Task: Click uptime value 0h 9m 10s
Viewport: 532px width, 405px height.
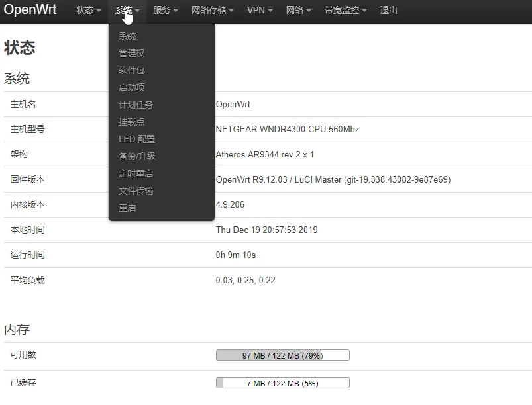Action: point(236,255)
